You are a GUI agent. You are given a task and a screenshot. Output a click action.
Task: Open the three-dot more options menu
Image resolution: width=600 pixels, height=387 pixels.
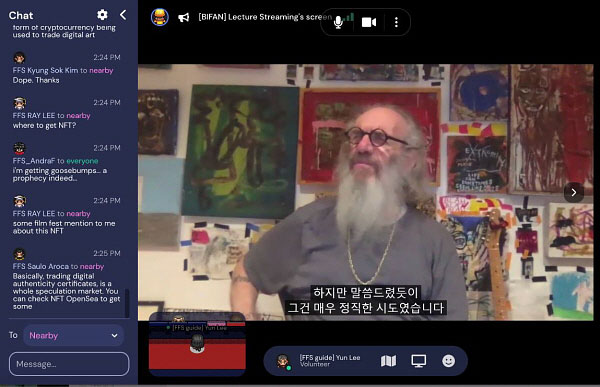tap(396, 22)
